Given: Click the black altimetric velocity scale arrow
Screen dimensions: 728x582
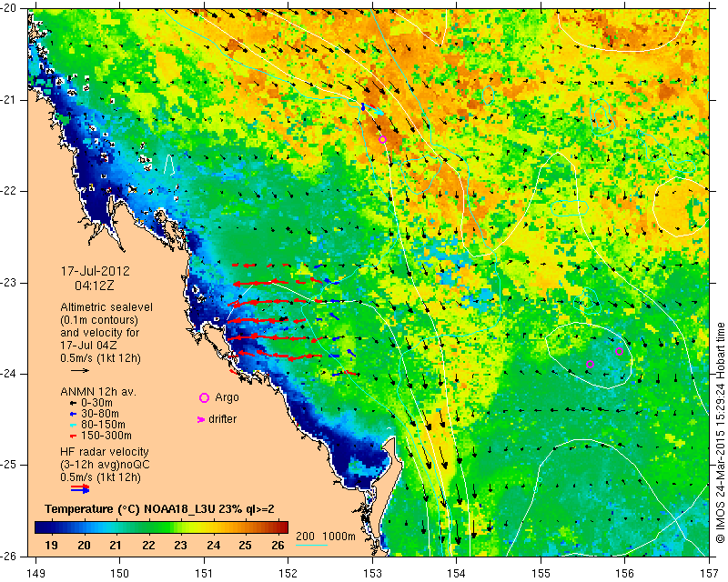Looking at the screenshot, I should [80, 370].
